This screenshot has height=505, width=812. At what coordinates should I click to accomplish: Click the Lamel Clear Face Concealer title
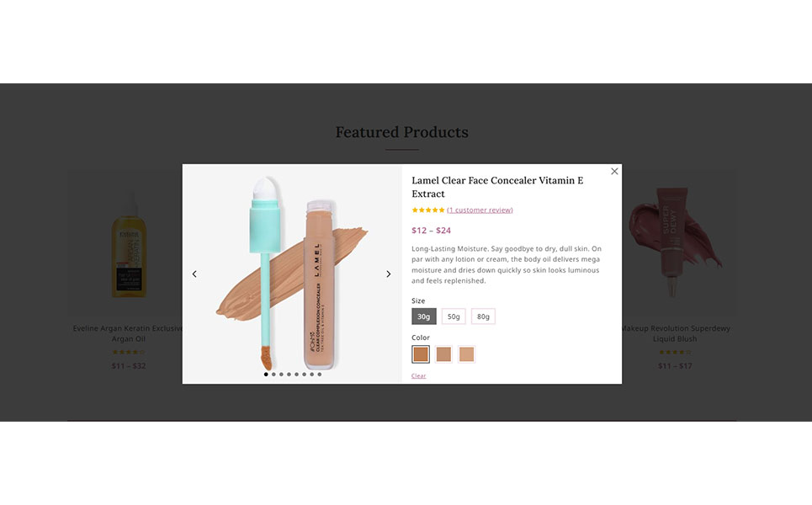point(497,187)
